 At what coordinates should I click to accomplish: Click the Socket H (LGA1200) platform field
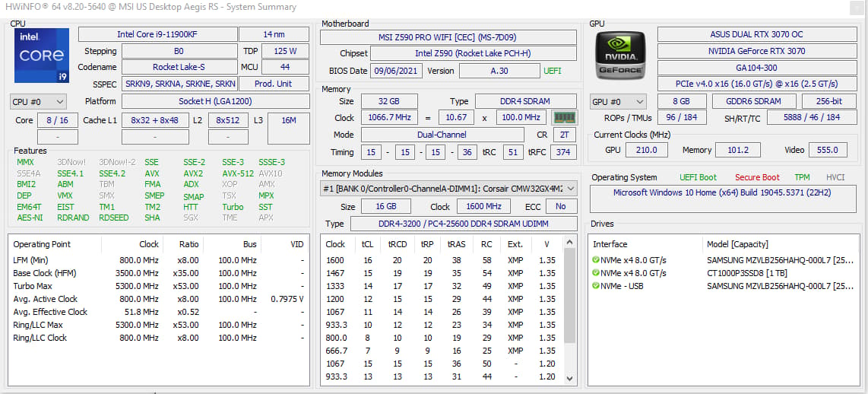(x=215, y=101)
